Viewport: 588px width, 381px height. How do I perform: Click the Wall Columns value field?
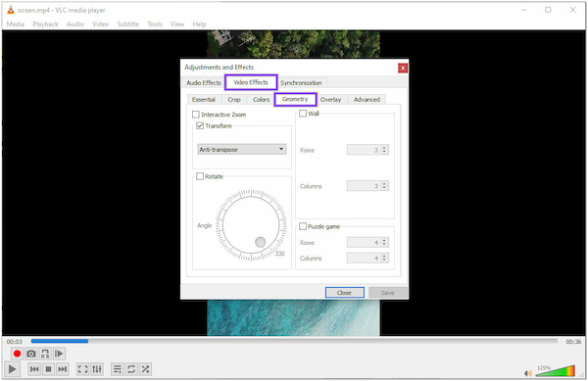[x=364, y=186]
